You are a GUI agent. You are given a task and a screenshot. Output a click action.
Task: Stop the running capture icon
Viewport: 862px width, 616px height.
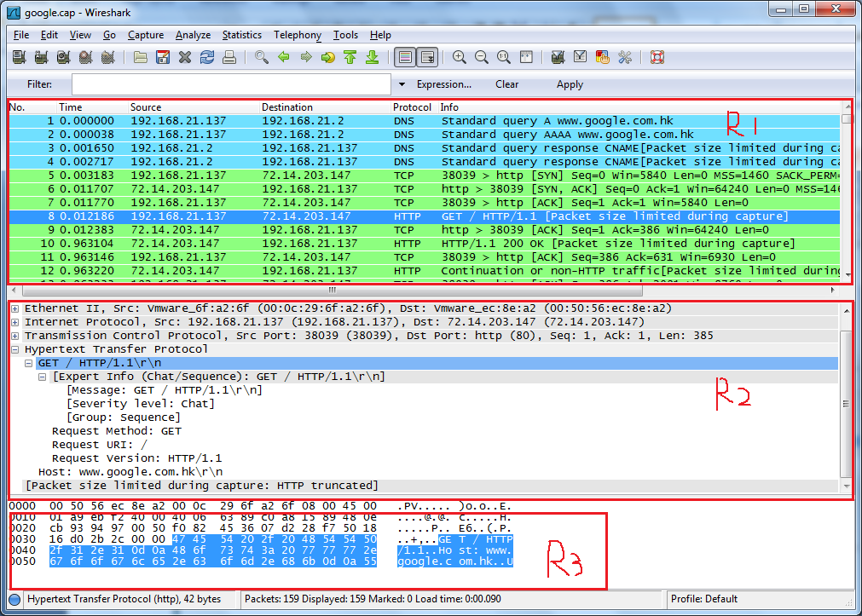pos(86,57)
